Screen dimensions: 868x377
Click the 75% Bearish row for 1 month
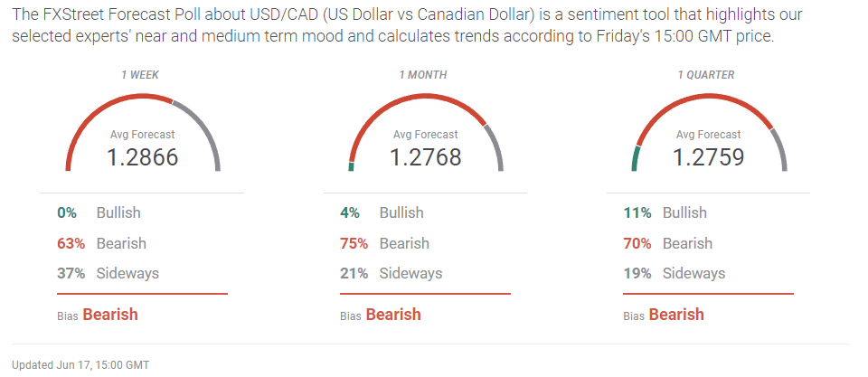point(384,243)
